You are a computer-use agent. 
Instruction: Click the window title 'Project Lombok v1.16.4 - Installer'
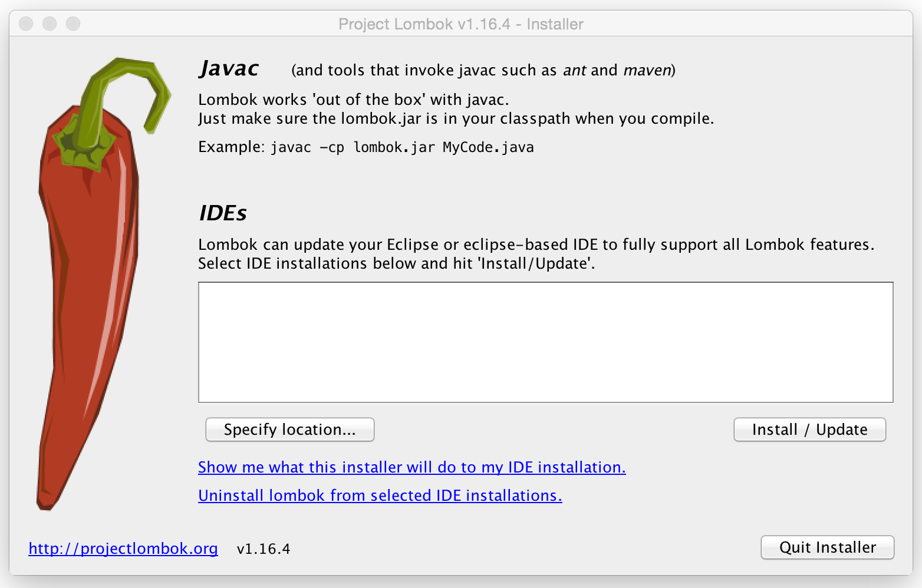[460, 24]
